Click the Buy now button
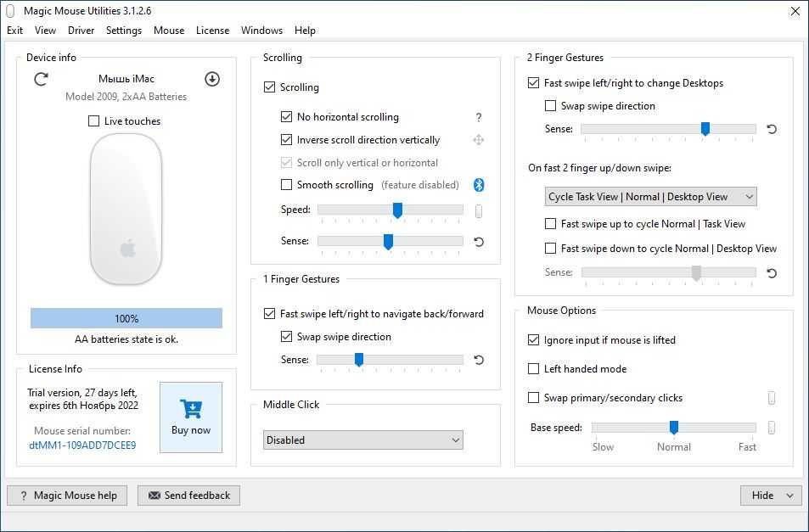 tap(191, 417)
